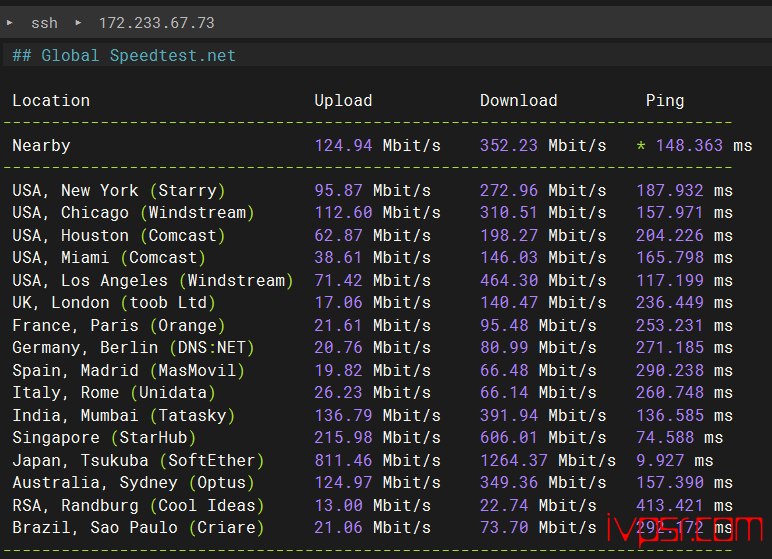Click the Ping column header
Viewport: 772px width, 559px height.
click(665, 100)
